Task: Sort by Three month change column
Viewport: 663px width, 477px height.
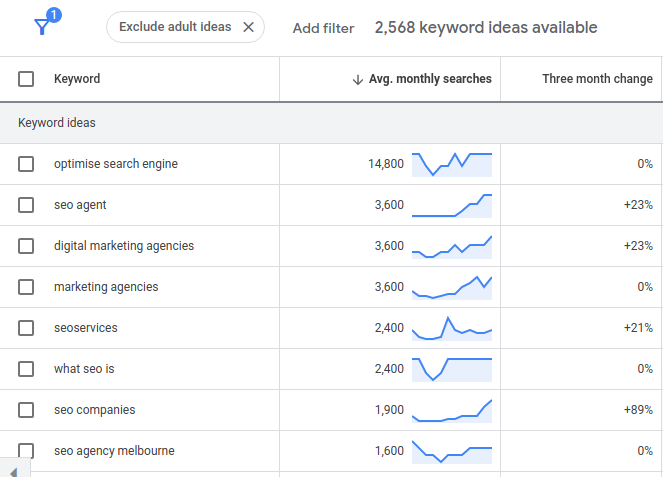Action: (597, 79)
